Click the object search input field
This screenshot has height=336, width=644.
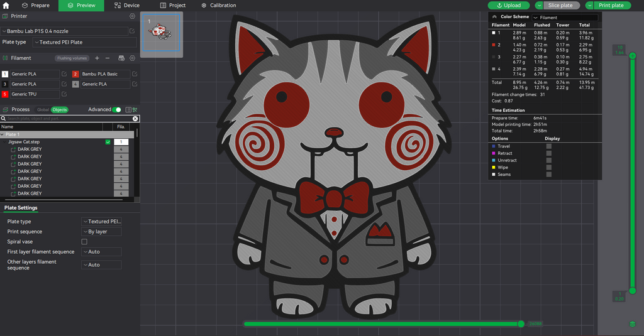69,119
